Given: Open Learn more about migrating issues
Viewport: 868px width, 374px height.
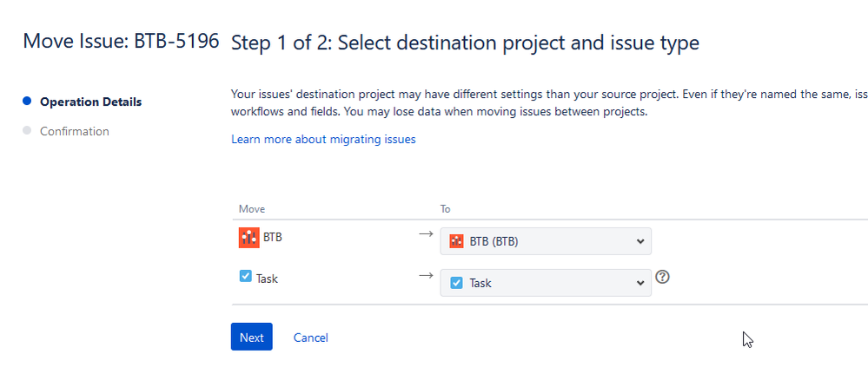Looking at the screenshot, I should tap(323, 140).
